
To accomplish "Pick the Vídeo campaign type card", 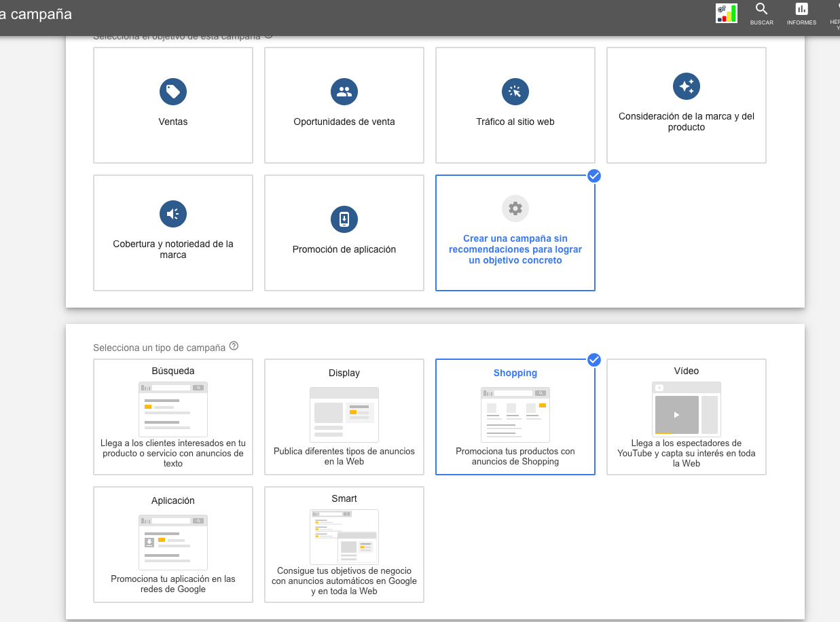I will tap(687, 417).
